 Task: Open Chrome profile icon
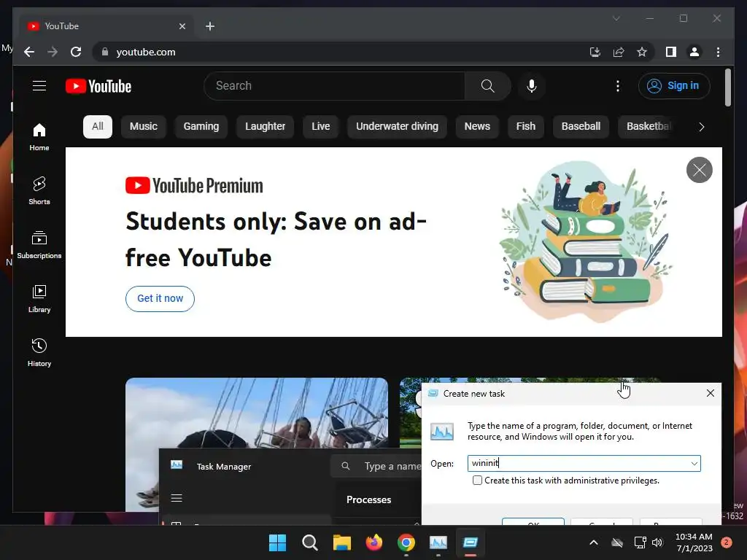[694, 52]
